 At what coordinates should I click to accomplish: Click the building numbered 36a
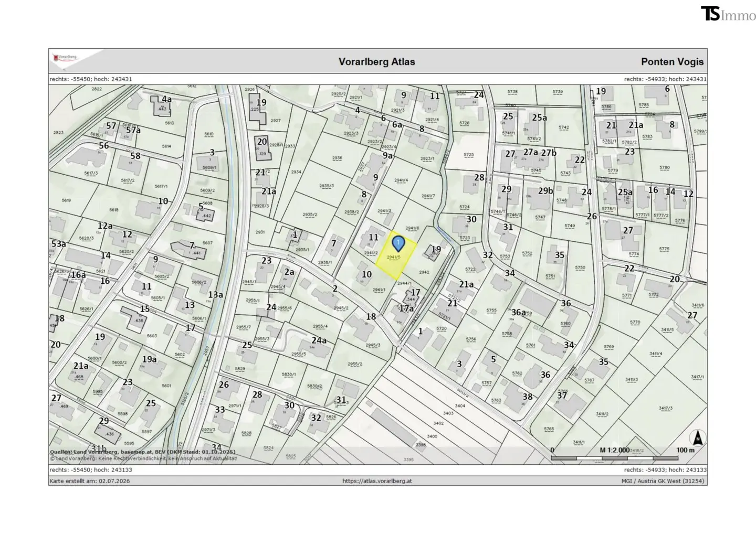(518, 312)
